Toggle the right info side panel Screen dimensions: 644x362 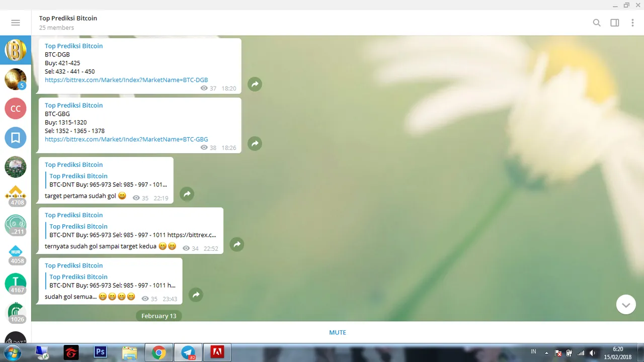tap(615, 23)
